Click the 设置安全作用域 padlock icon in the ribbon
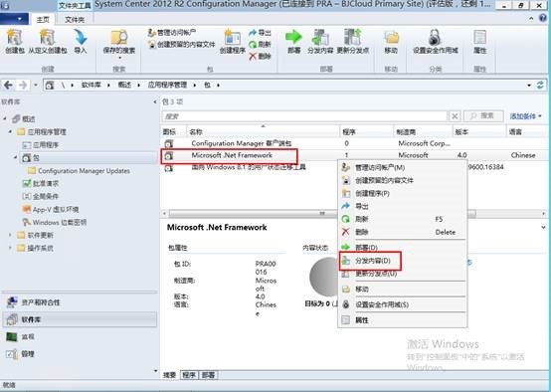Image resolution: width=551 pixels, height=392 pixels. click(x=435, y=37)
